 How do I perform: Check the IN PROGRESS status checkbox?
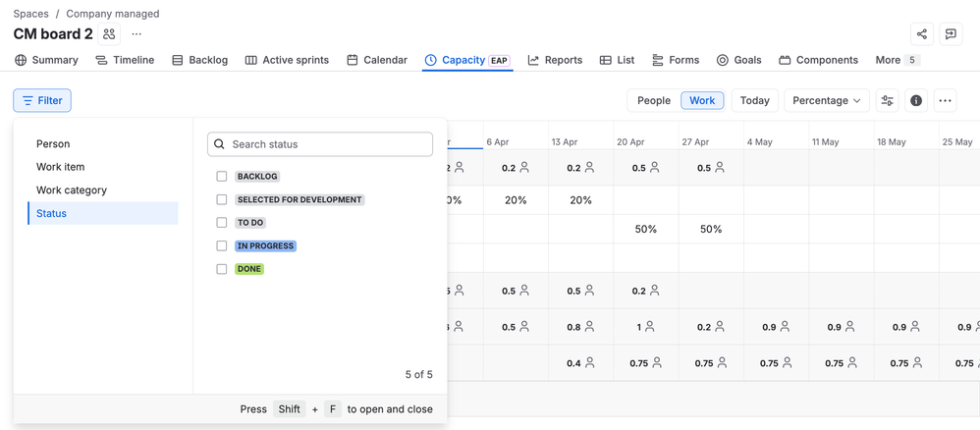pyautogui.click(x=221, y=245)
